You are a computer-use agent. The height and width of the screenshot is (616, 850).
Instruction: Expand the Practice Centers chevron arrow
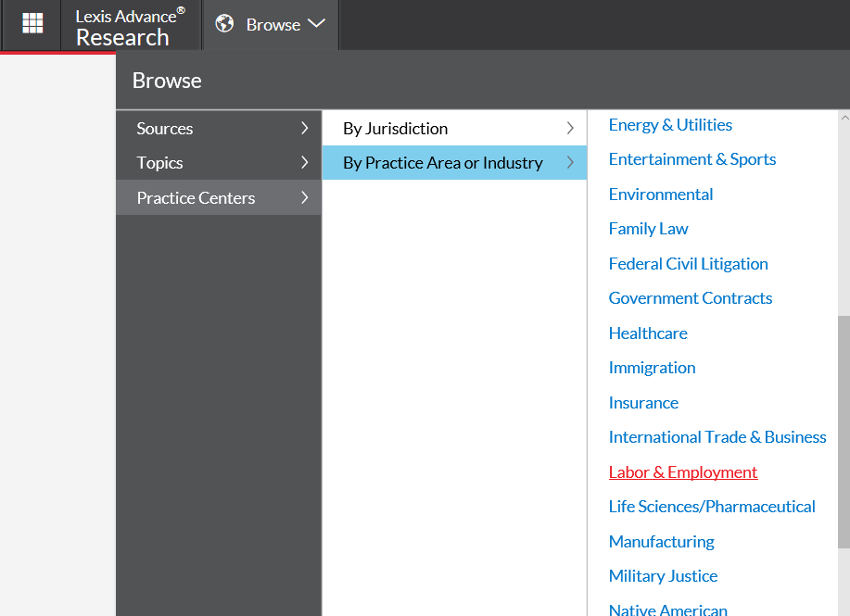pos(305,197)
